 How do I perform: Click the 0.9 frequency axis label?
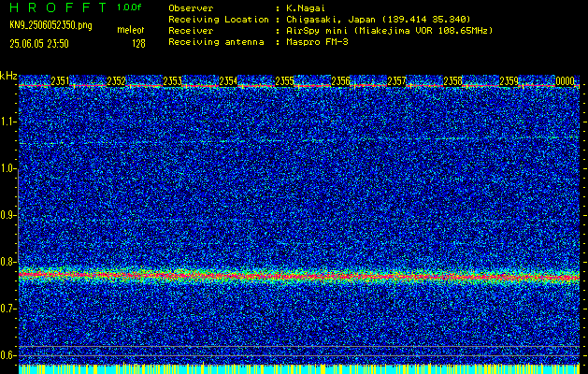tap(8, 215)
